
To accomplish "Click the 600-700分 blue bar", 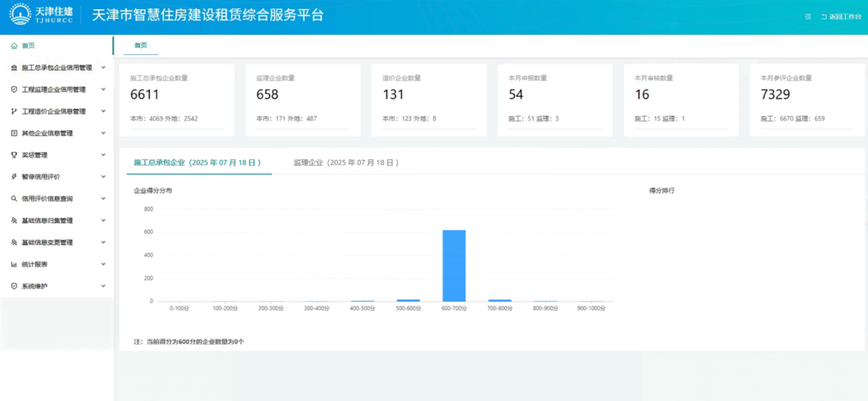I will coord(454,266).
